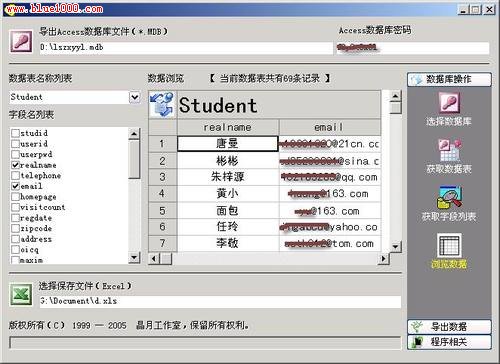Open the 数据库操作 panel tab

pyautogui.click(x=449, y=79)
